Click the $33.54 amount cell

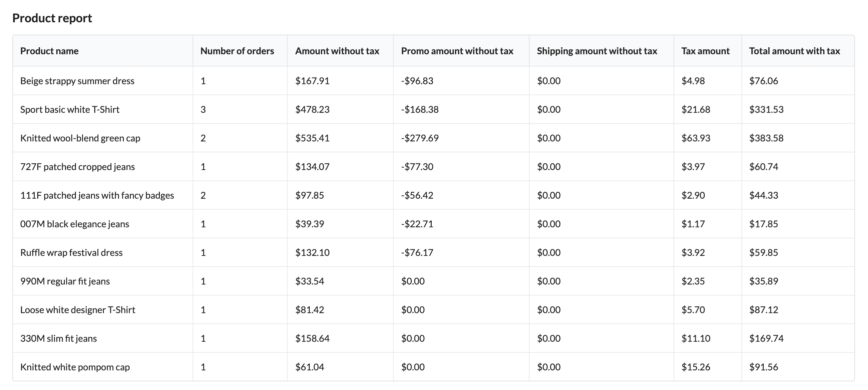(310, 281)
